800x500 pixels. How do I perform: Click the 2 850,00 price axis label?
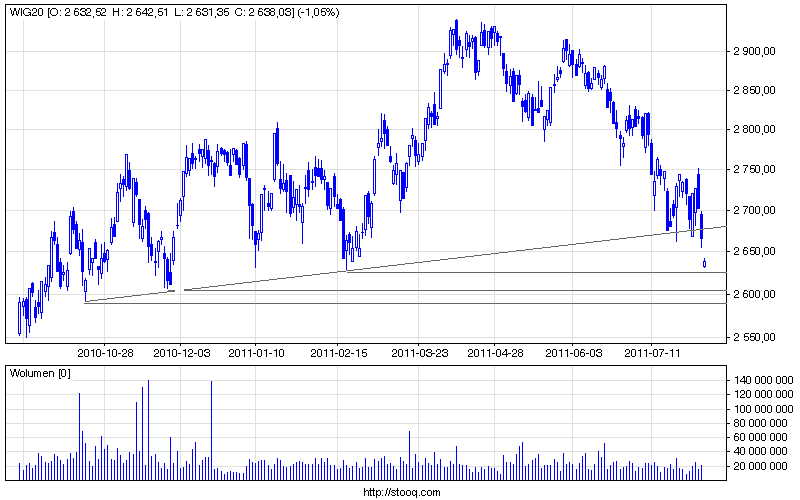coord(755,90)
